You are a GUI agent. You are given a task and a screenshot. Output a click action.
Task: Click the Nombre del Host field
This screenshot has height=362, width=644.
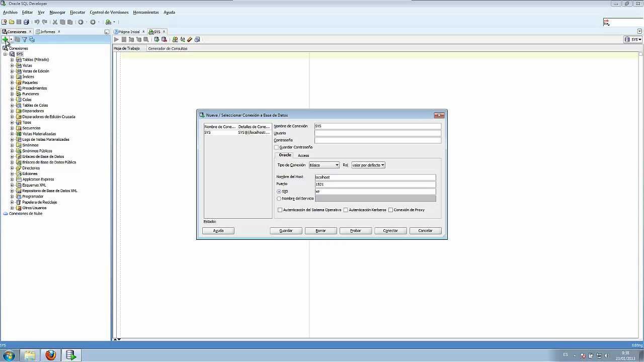pyautogui.click(x=375, y=177)
